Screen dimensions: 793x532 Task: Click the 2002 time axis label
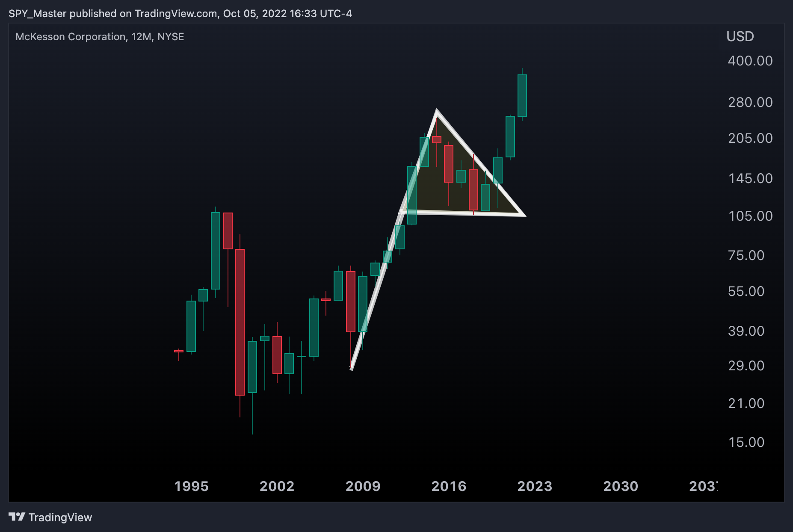tap(277, 486)
